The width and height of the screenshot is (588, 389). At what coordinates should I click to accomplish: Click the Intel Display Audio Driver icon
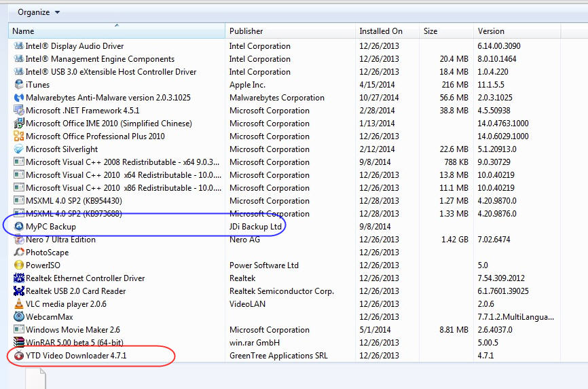tap(19, 45)
